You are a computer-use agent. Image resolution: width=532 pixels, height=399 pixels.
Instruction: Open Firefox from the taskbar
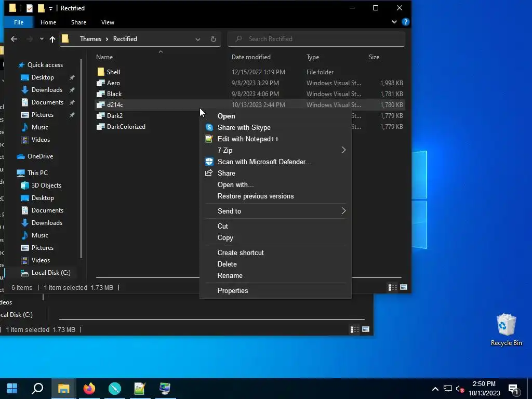(x=89, y=389)
